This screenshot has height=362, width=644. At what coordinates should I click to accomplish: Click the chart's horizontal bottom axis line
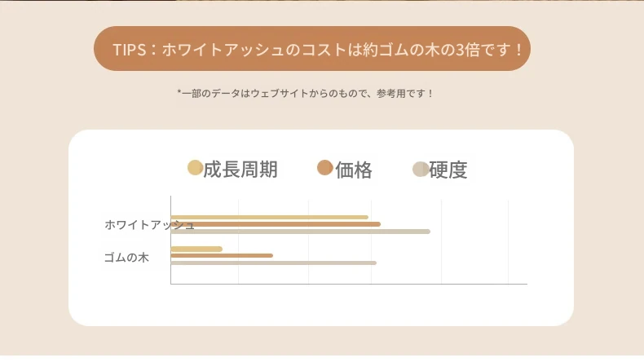point(349,284)
